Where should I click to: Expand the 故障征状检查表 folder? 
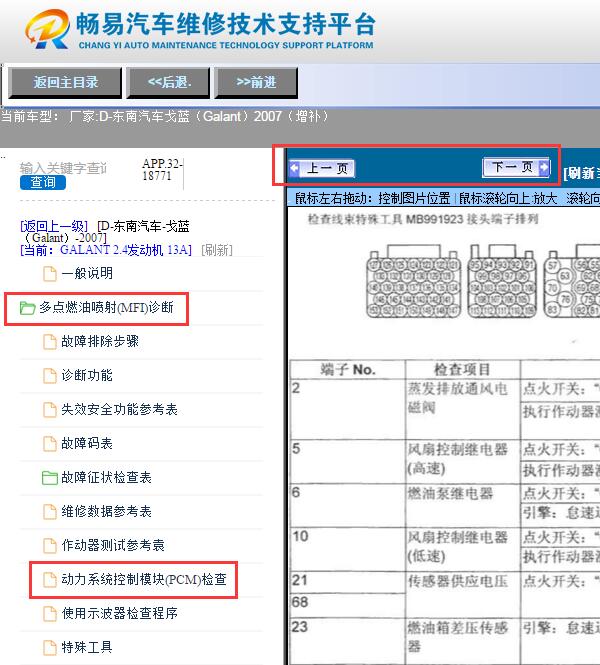pos(106,477)
